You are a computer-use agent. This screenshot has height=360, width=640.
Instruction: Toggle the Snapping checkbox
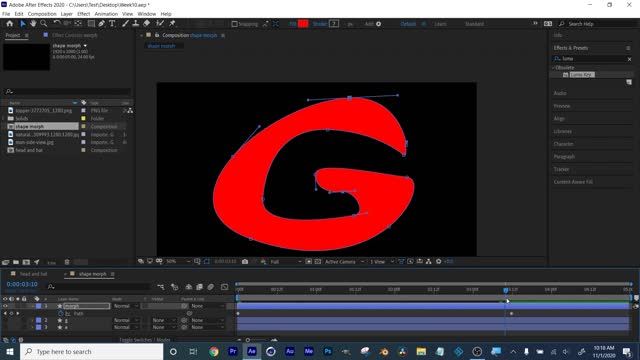pyautogui.click(x=234, y=24)
